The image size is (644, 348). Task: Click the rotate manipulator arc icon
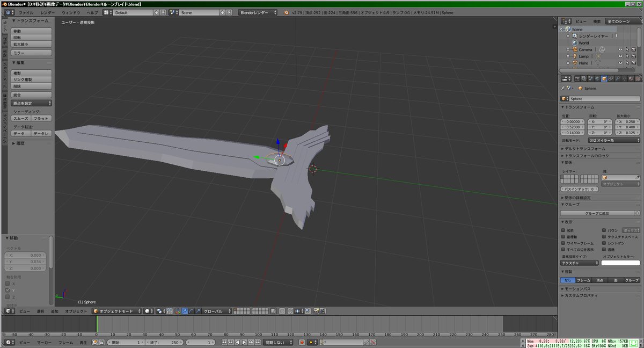191,311
